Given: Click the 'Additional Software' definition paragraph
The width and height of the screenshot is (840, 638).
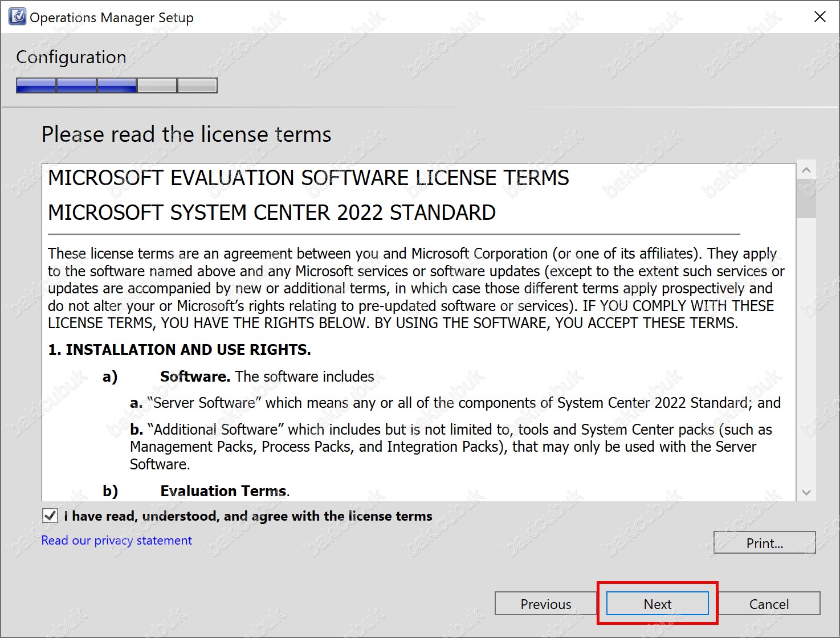Looking at the screenshot, I should pyautogui.click(x=451, y=447).
